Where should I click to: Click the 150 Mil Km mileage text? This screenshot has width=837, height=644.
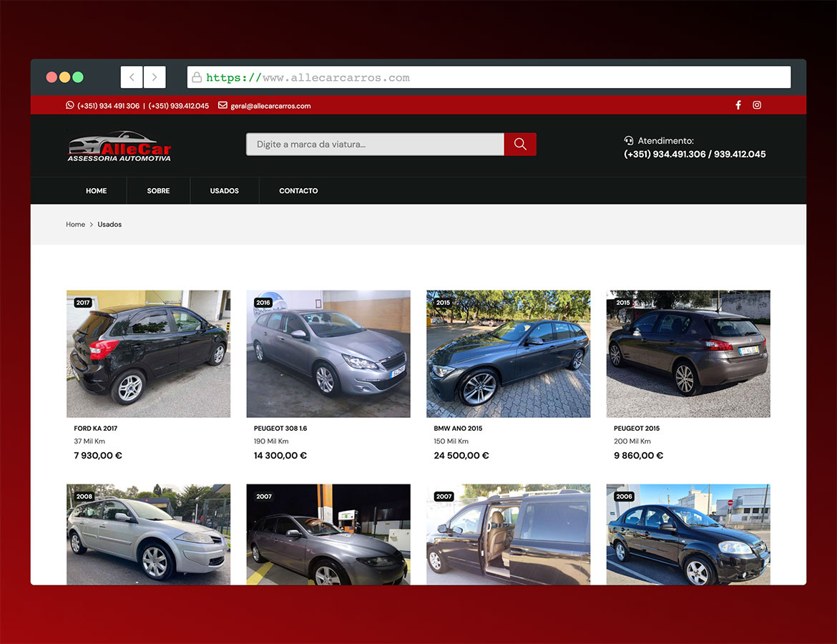pyautogui.click(x=451, y=441)
